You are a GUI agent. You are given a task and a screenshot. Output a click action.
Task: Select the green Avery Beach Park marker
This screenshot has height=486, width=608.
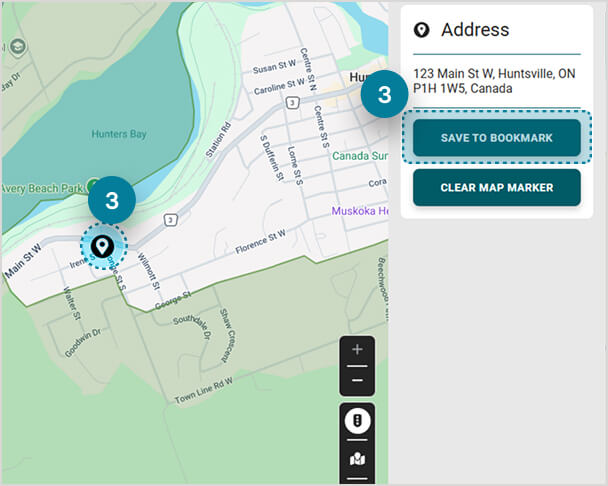(x=93, y=185)
